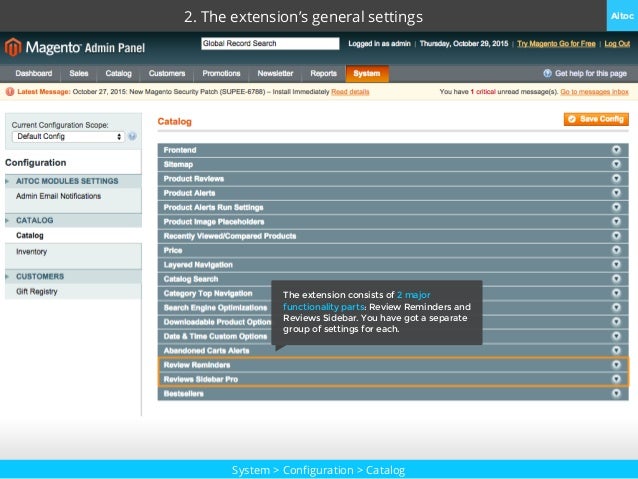Open the Catalog Search settings header
Viewport: 638px width, 479px height.
pyautogui.click(x=393, y=279)
